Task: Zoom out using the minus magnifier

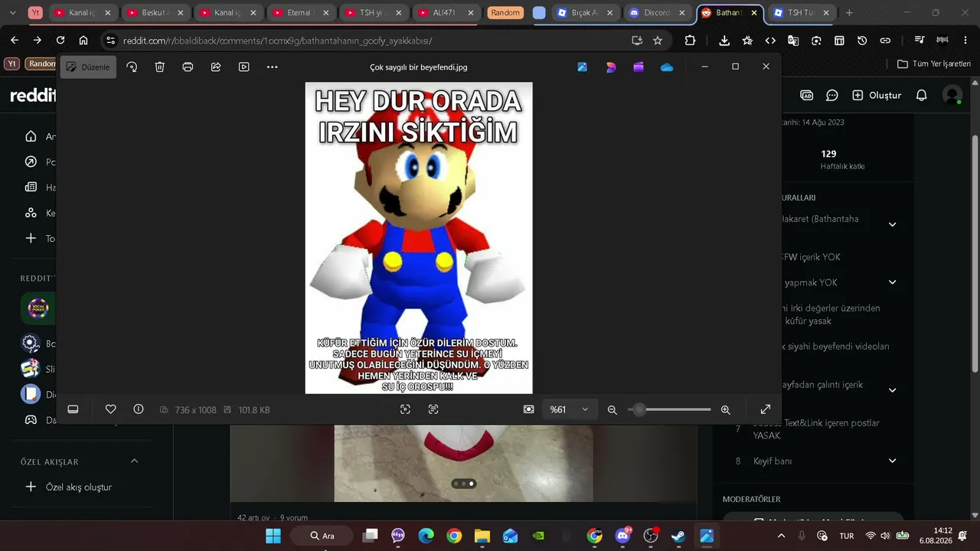Action: click(612, 409)
